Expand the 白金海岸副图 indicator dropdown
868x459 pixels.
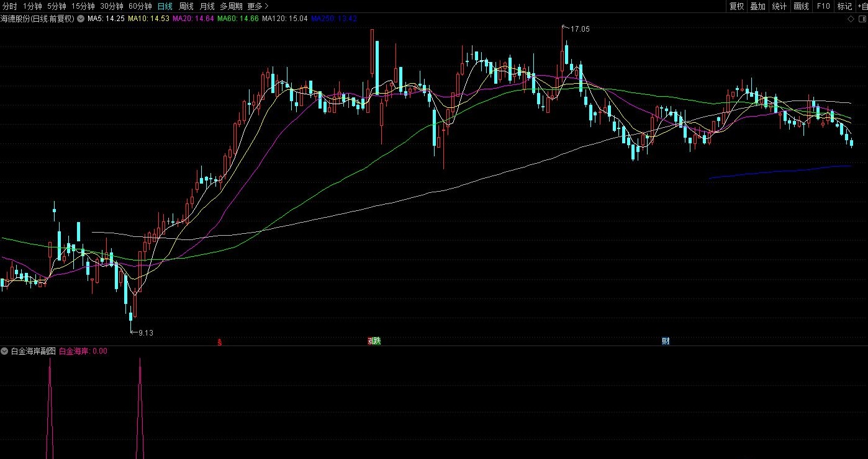click(x=5, y=351)
